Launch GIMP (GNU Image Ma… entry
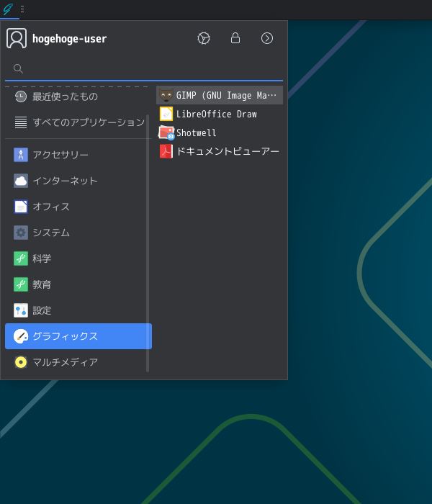The width and height of the screenshot is (432, 504). tap(220, 95)
